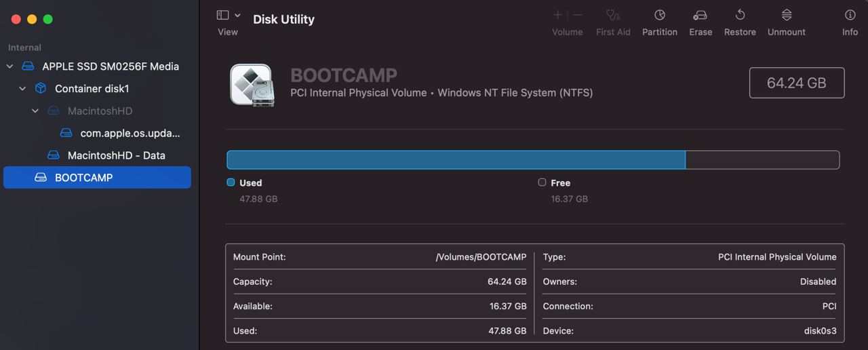Click the Erase drive icon
The width and height of the screenshot is (868, 350).
701,15
